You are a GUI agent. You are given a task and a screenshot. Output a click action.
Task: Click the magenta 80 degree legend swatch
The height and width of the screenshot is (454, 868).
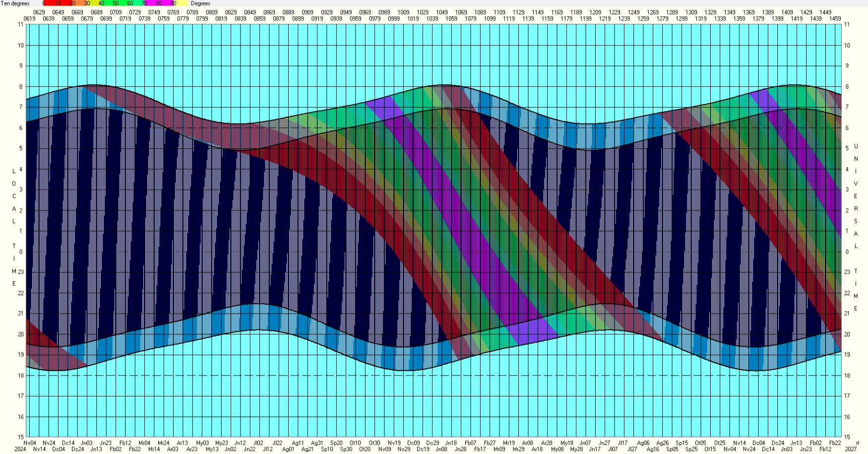[x=159, y=3]
